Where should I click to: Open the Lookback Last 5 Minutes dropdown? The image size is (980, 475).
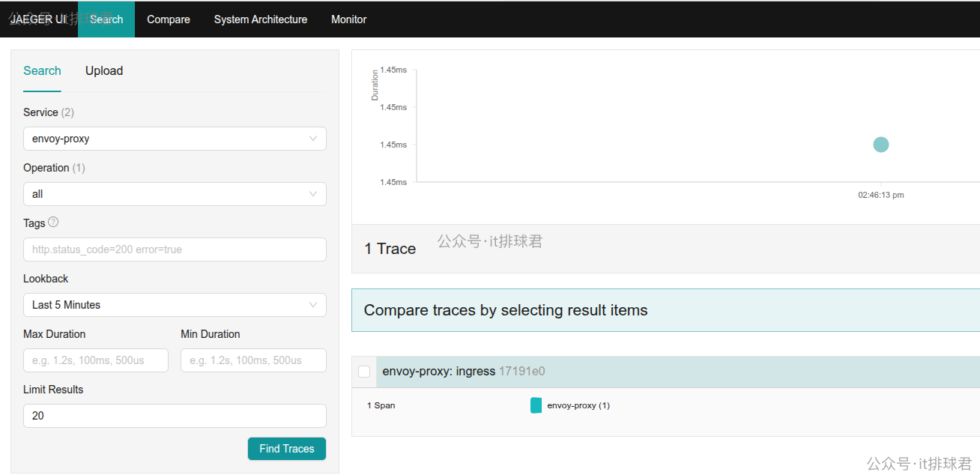click(175, 305)
